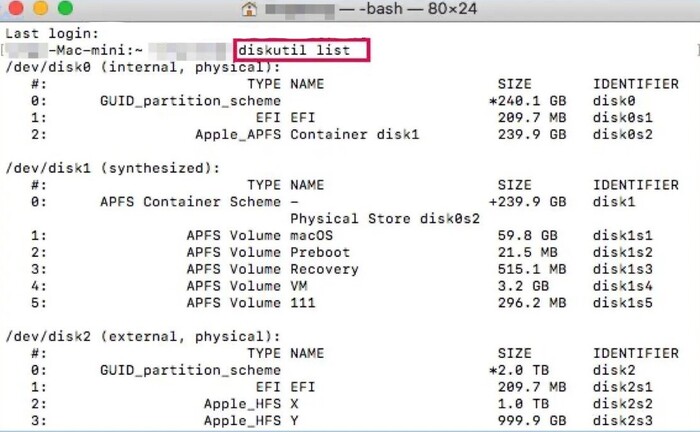Image resolution: width=700 pixels, height=432 pixels.
Task: Click the "Physical Store disk0s2" line
Action: [385, 218]
